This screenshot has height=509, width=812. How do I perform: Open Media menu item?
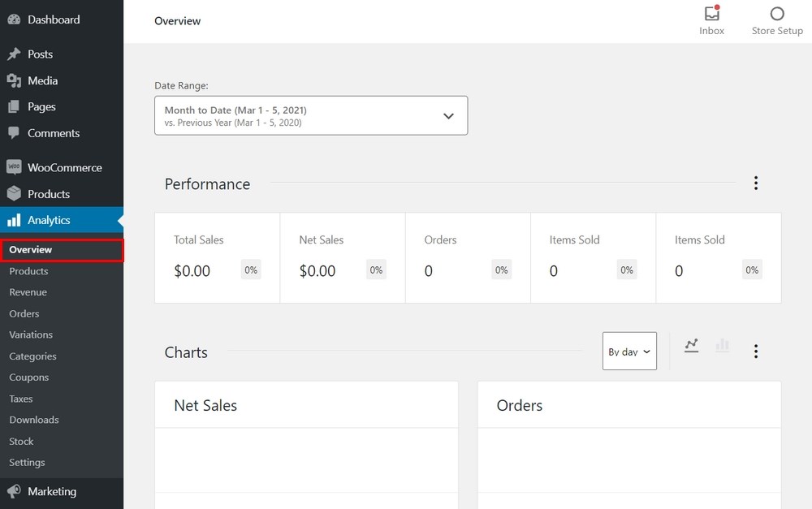[62, 81]
